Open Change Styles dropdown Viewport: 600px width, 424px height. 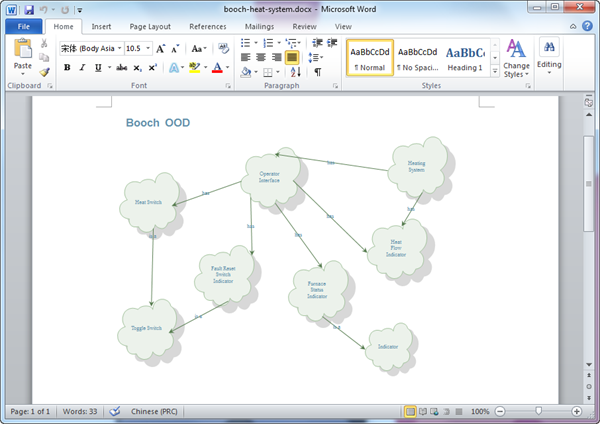tap(516, 58)
